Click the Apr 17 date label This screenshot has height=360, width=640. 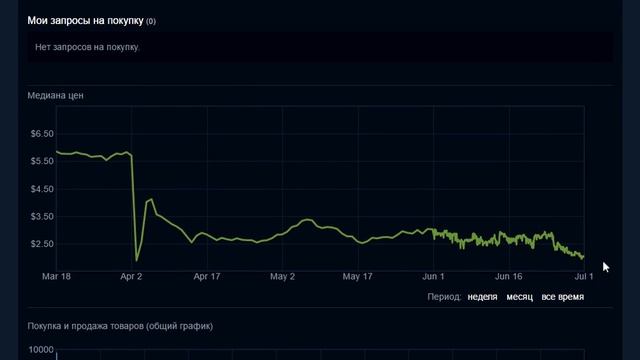[x=207, y=276]
